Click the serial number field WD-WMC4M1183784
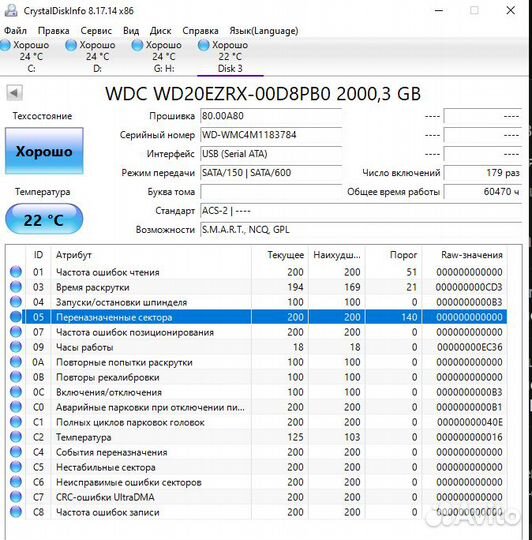 pos(271,135)
